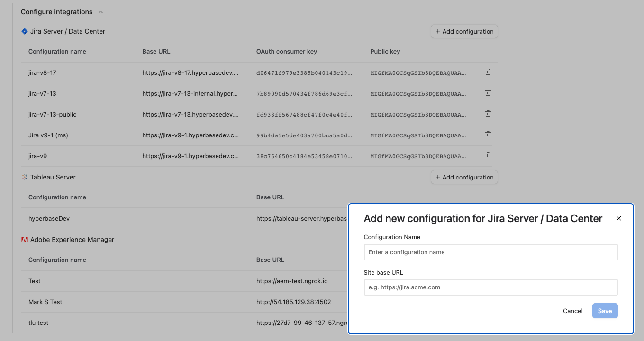The height and width of the screenshot is (341, 644).
Task: Click the tableau-server base URL cell
Action: (x=302, y=219)
